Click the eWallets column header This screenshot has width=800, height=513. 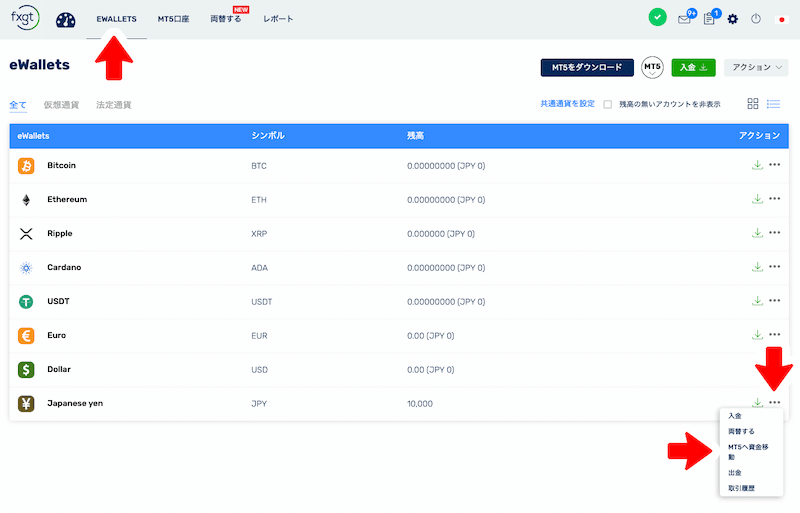pyautogui.click(x=33, y=136)
